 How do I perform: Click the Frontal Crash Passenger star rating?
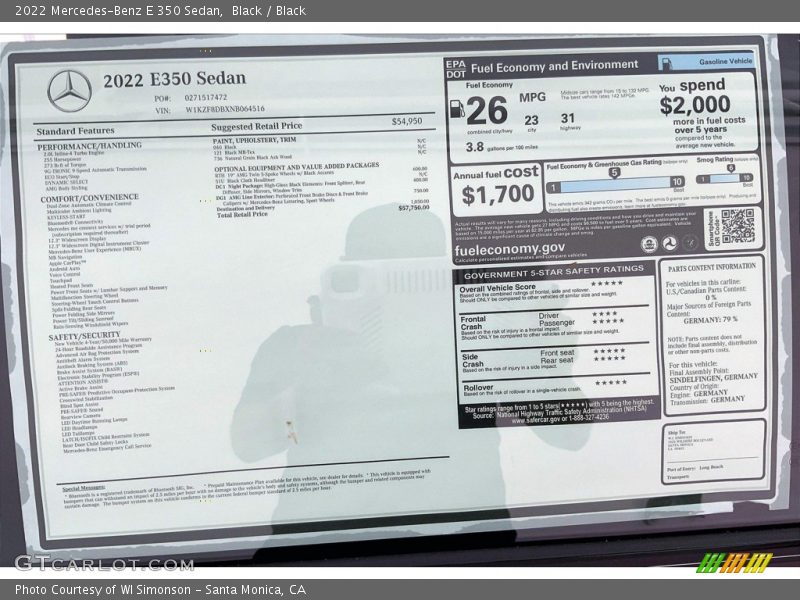point(608,321)
